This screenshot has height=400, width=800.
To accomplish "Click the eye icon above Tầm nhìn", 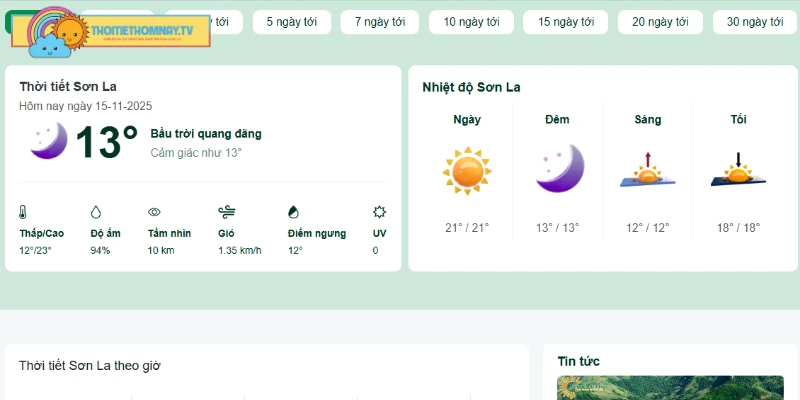I will [154, 212].
